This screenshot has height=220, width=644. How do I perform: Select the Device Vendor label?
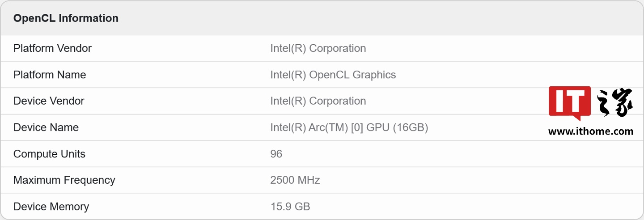point(49,101)
